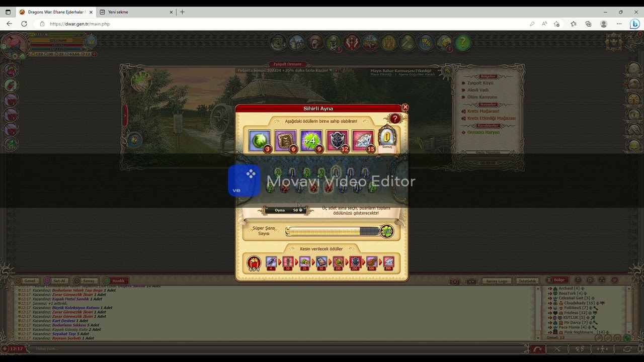Open help in the Sihirli Ayna dialog
The height and width of the screenshot is (362, 644).
(x=395, y=119)
